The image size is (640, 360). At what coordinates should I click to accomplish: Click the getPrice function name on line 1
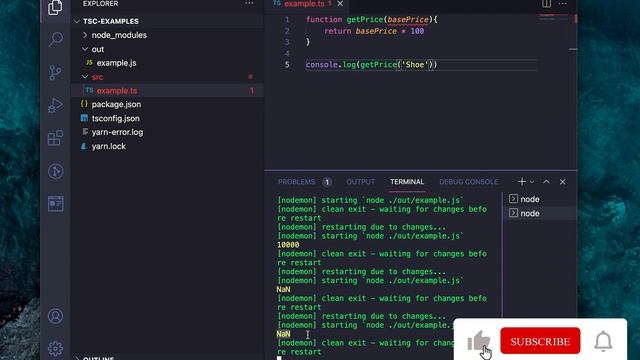pos(364,20)
